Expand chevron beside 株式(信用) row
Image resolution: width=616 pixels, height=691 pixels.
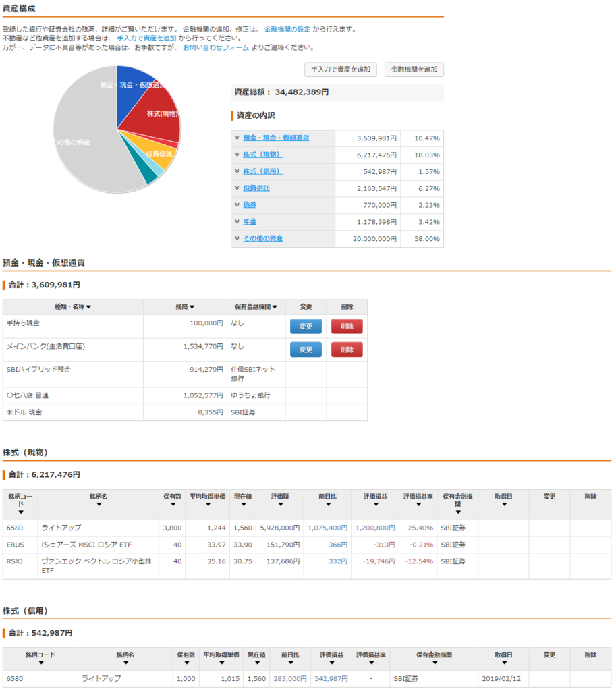pos(237,171)
